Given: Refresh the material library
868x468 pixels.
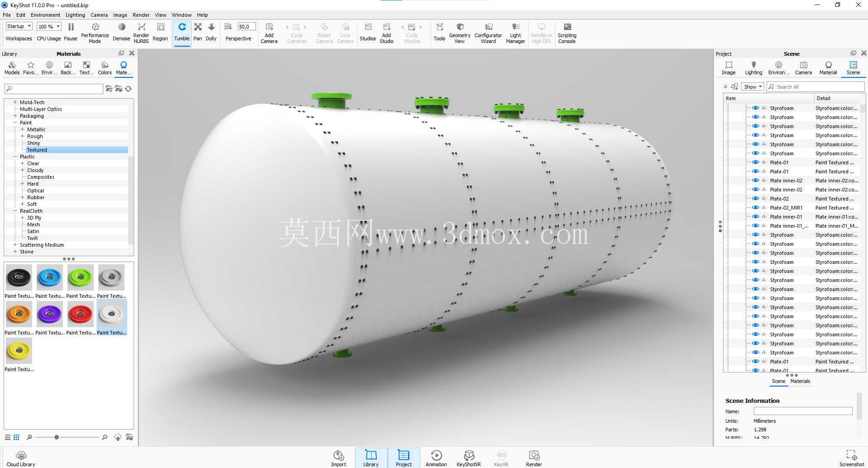Looking at the screenshot, I should [x=129, y=89].
